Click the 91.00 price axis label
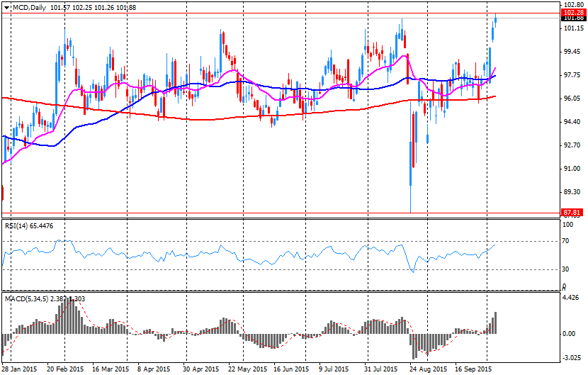The width and height of the screenshot is (588, 375). [572, 169]
